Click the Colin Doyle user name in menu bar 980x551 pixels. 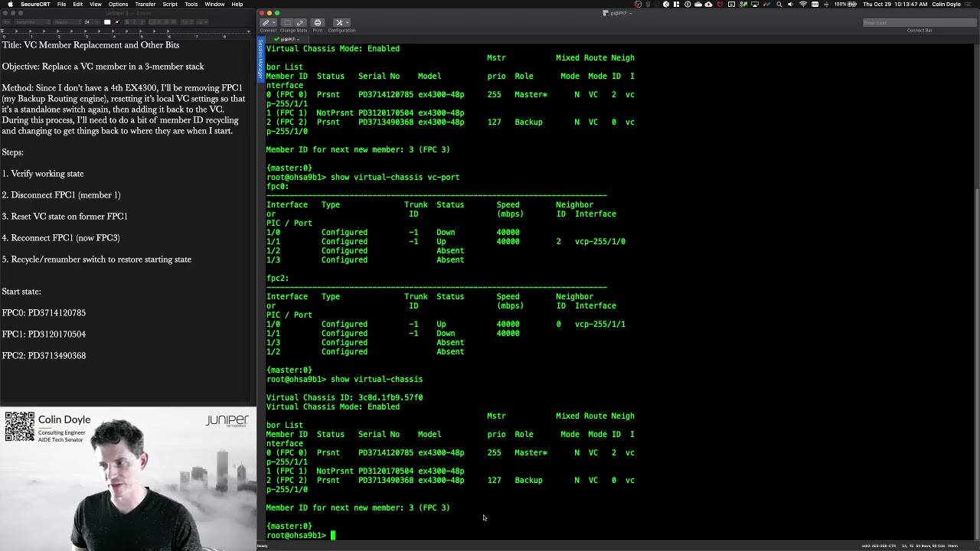[946, 4]
